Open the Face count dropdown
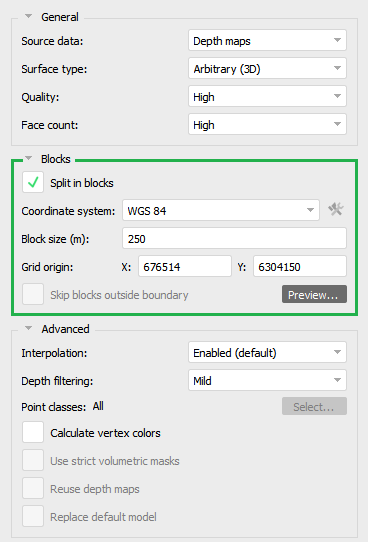The width and height of the screenshot is (368, 542). 267,124
